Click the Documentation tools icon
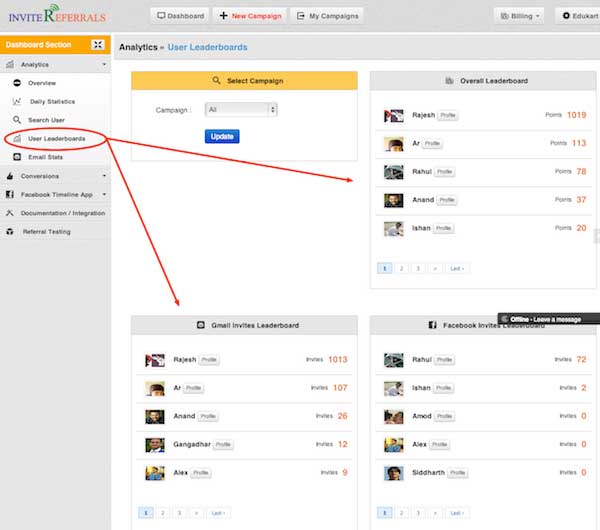600x530 pixels. pyautogui.click(x=10, y=213)
